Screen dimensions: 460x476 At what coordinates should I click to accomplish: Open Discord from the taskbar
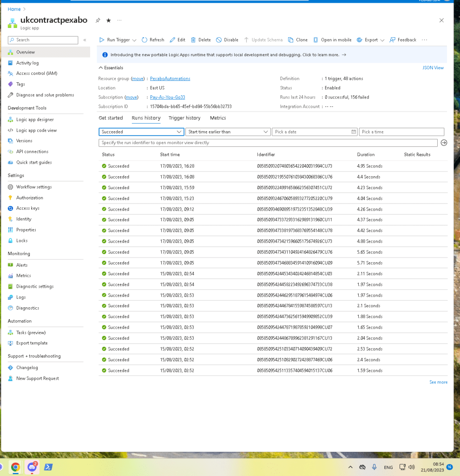point(32,467)
